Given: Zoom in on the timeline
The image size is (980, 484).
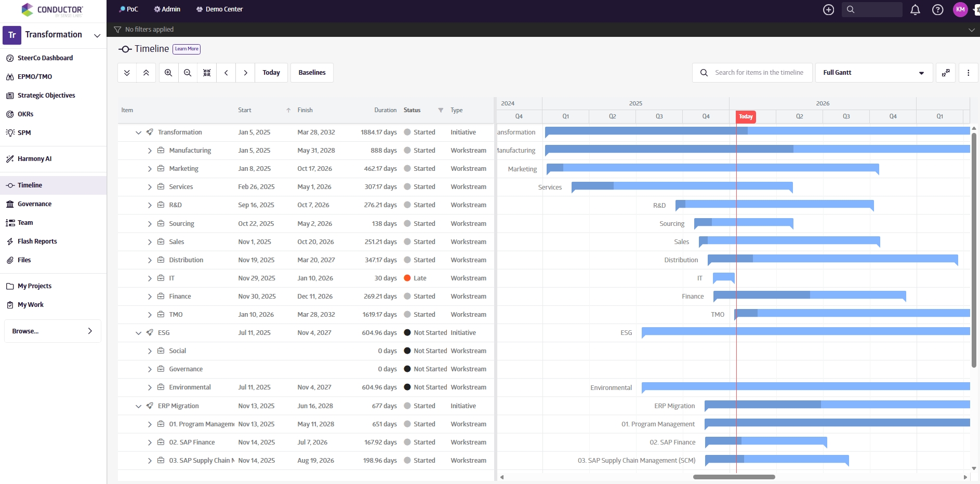Looking at the screenshot, I should (168, 73).
